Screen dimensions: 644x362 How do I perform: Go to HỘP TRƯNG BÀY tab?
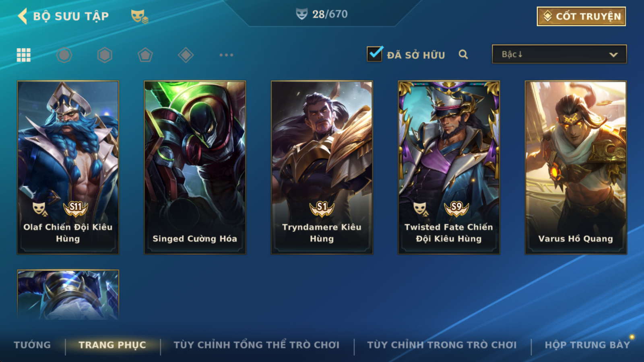click(x=587, y=345)
